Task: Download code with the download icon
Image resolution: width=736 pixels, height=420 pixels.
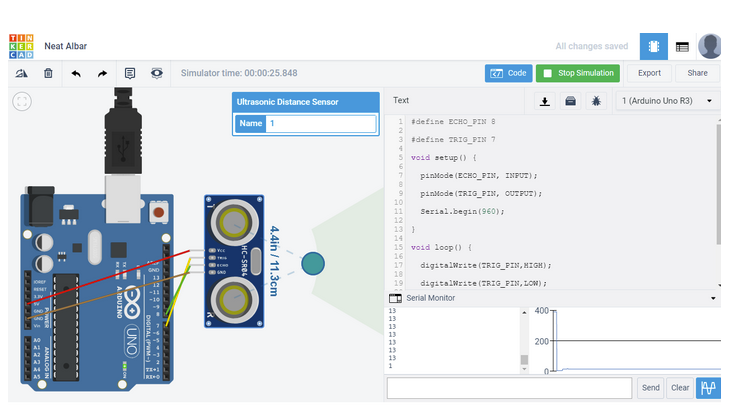Action: click(x=545, y=101)
